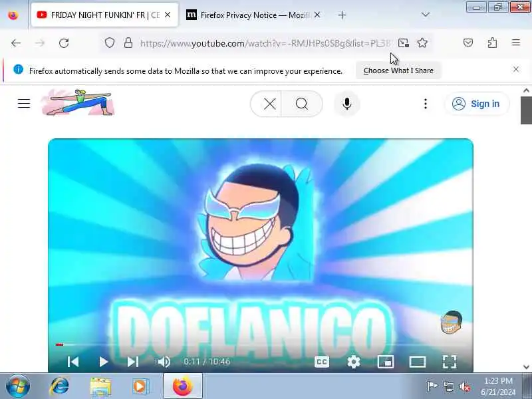Open Firefox application hamburger menu
Image resolution: width=532 pixels, height=399 pixels.
[516, 43]
